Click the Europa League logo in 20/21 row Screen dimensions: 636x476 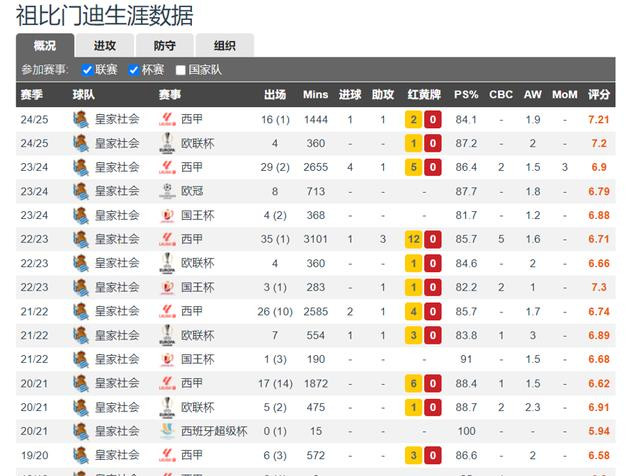pos(167,407)
